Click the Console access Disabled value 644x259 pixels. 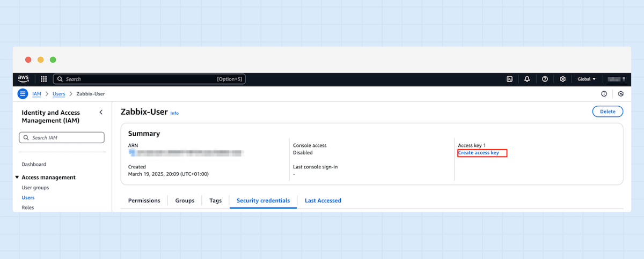(303, 153)
